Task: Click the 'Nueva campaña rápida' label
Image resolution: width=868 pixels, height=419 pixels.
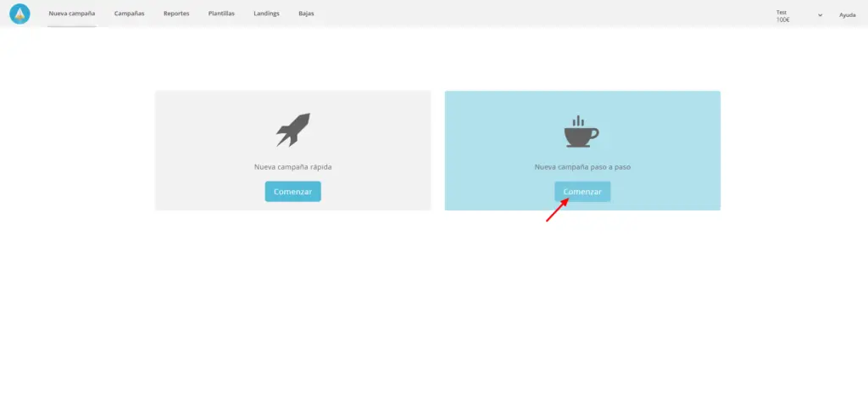Action: coord(293,167)
